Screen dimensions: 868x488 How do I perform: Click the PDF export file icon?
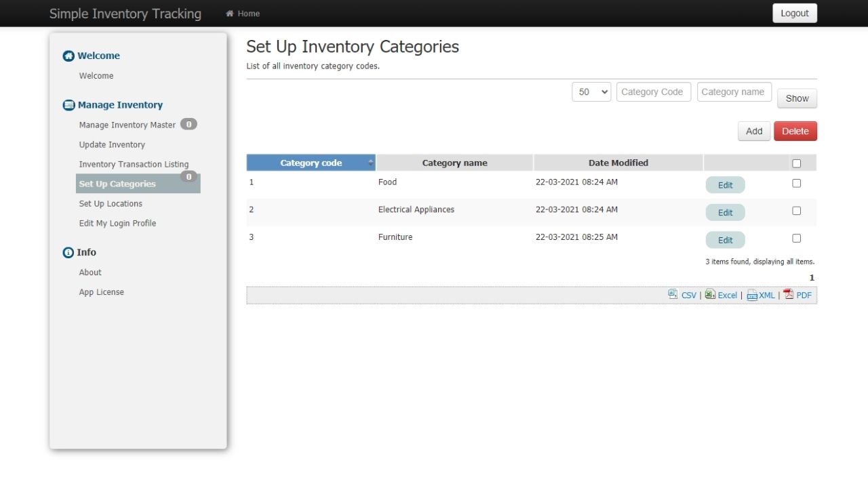789,294
